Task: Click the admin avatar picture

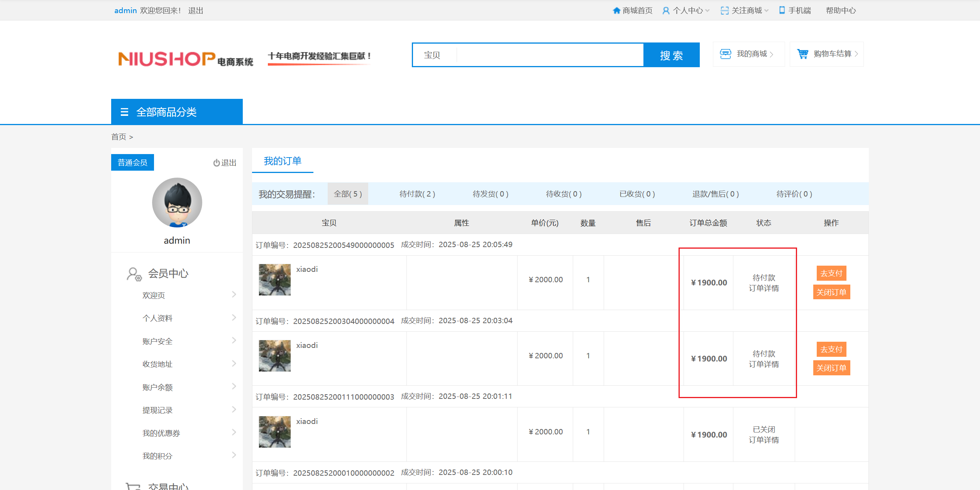Action: [x=177, y=203]
